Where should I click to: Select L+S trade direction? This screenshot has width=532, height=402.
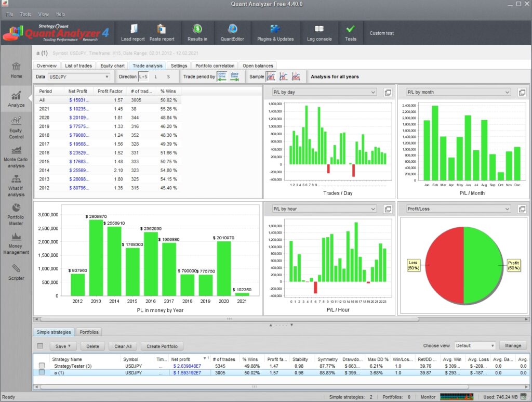[x=143, y=77]
